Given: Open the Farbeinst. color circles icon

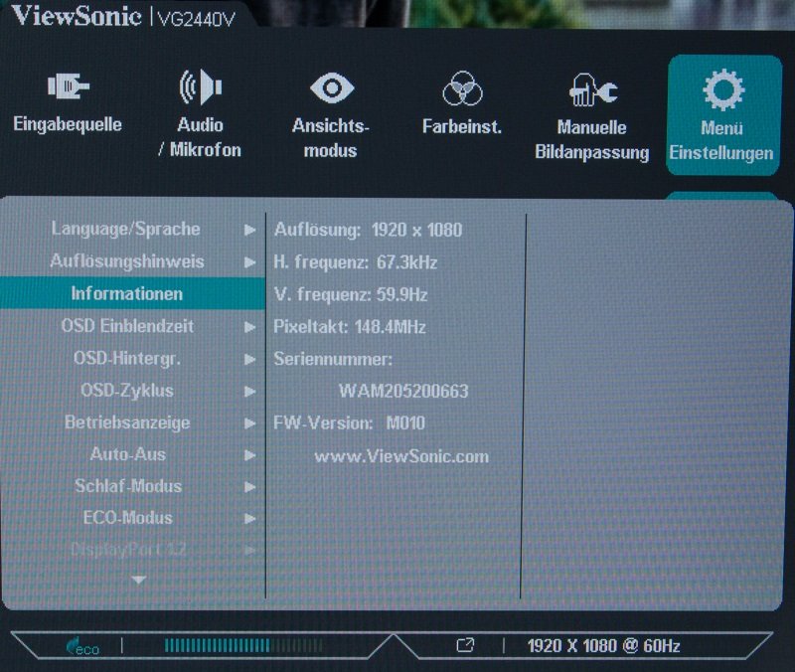Looking at the screenshot, I should pos(462,88).
